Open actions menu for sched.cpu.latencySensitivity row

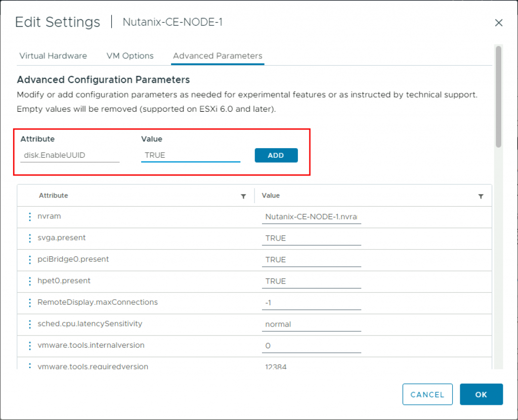tap(29, 324)
